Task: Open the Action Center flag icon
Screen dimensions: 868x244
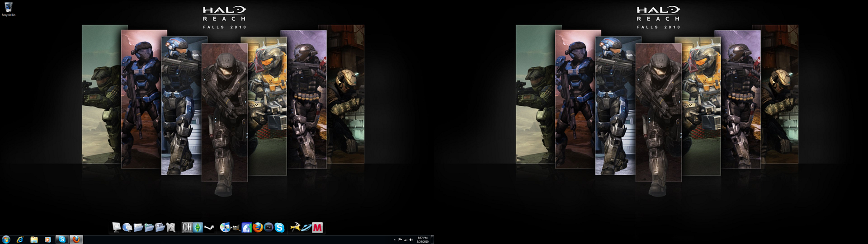Action: coord(400,240)
